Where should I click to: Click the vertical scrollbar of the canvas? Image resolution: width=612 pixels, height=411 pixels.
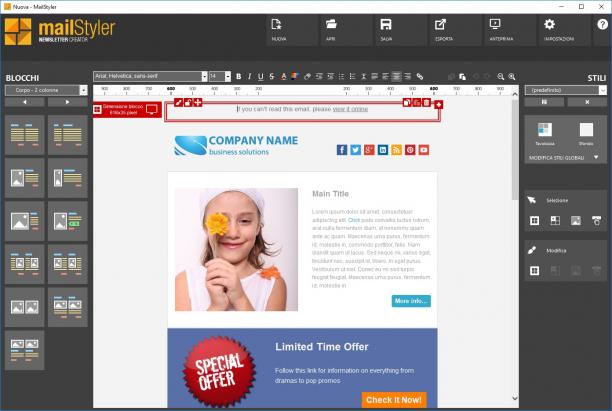pyautogui.click(x=515, y=150)
